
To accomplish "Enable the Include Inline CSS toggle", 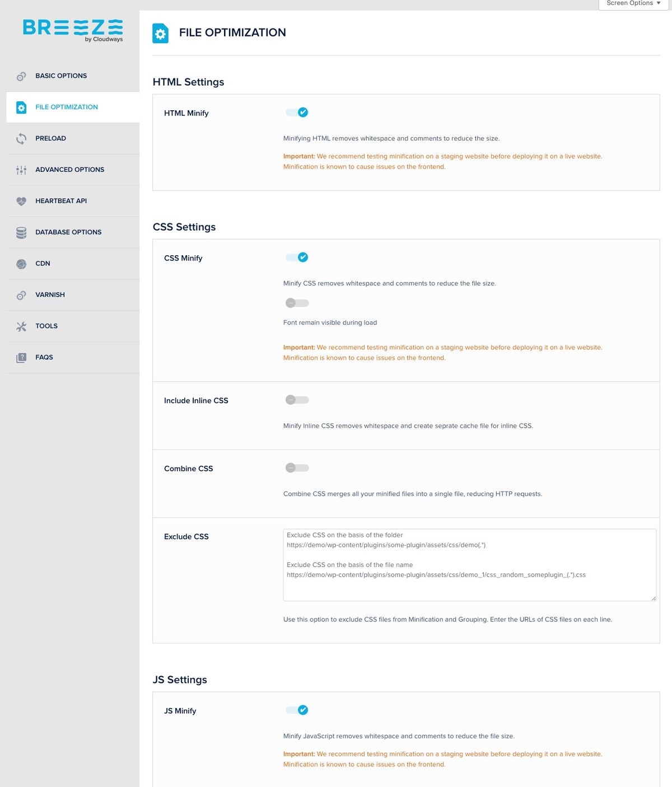I will [x=297, y=400].
